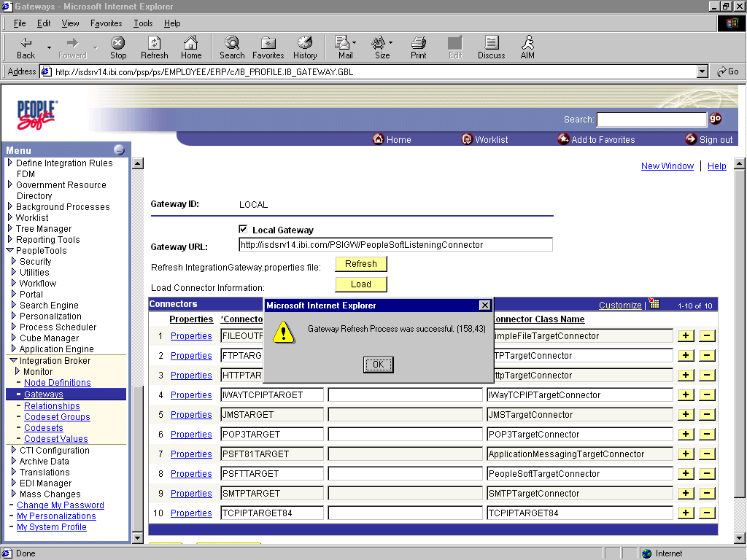The image size is (747, 560).
Task: Open the Tools menu
Action: pyautogui.click(x=143, y=23)
